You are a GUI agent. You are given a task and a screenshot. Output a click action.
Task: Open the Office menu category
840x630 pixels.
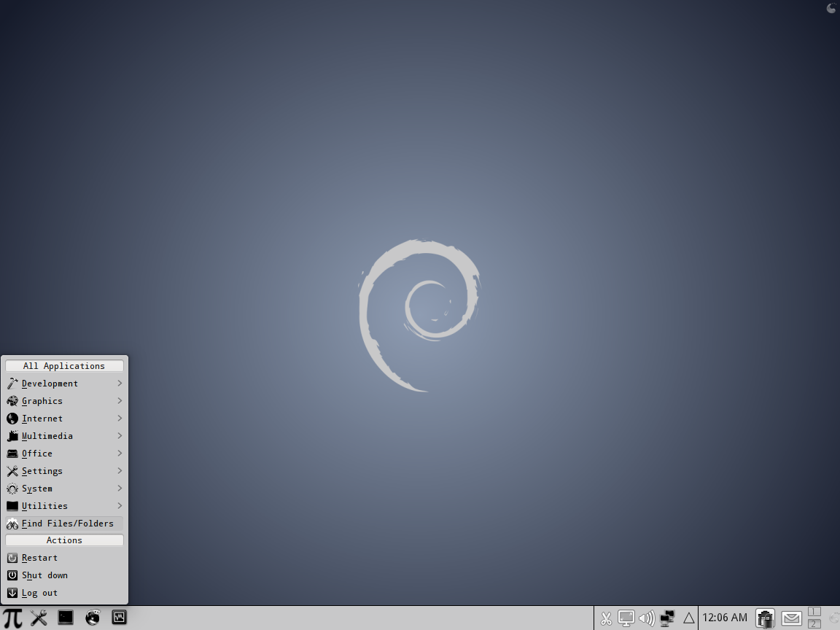tap(64, 454)
